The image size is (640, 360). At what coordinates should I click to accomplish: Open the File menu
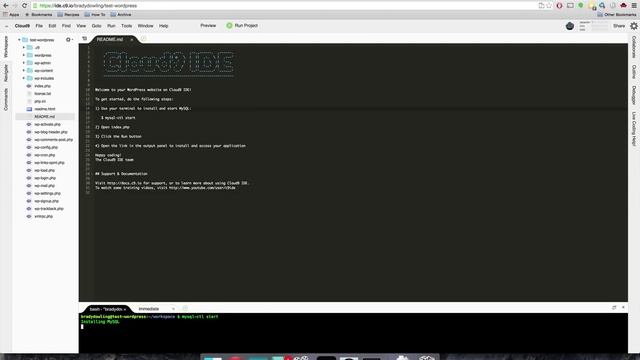(x=39, y=26)
